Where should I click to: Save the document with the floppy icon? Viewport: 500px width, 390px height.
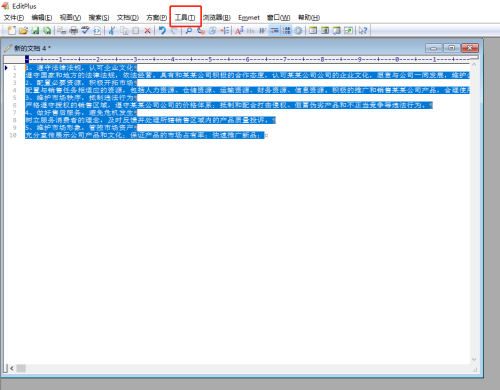[35, 31]
